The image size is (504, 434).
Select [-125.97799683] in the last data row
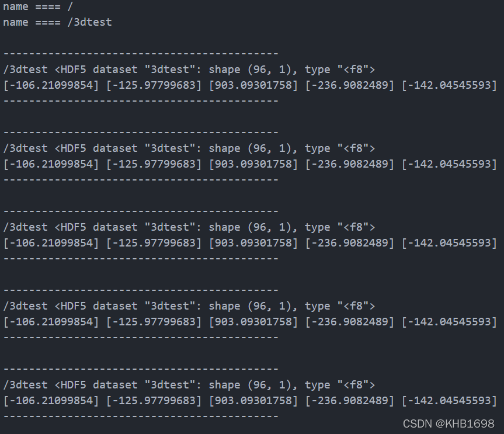click(154, 401)
